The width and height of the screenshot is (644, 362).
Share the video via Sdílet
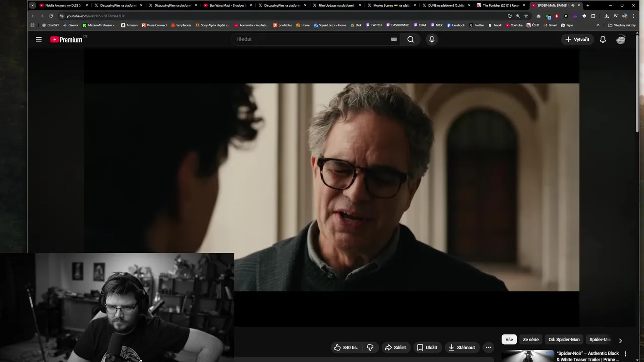pos(395,347)
